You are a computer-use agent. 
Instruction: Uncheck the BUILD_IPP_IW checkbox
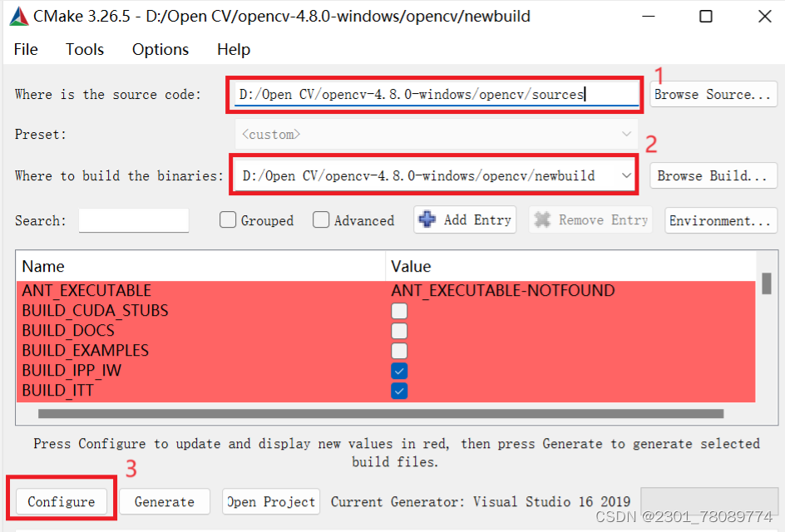pos(399,370)
